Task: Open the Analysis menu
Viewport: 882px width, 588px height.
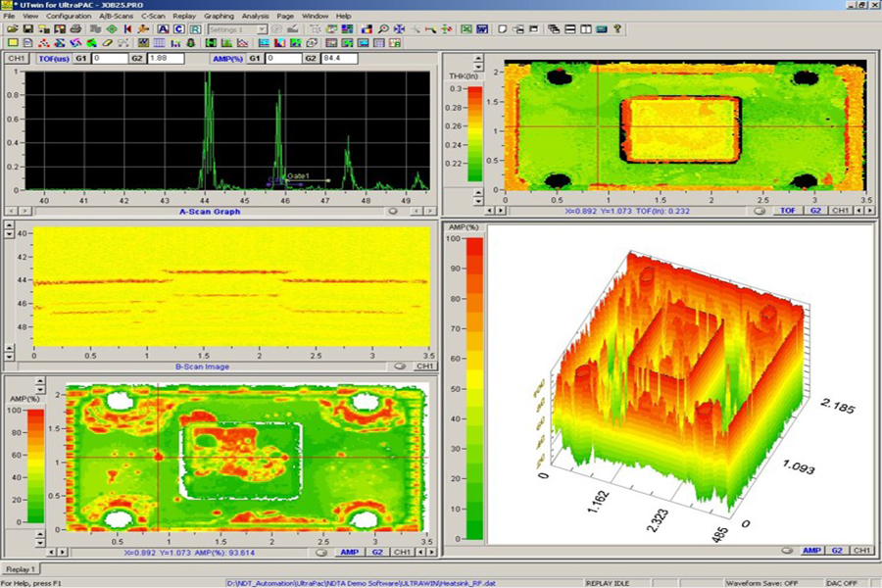Action: click(255, 17)
